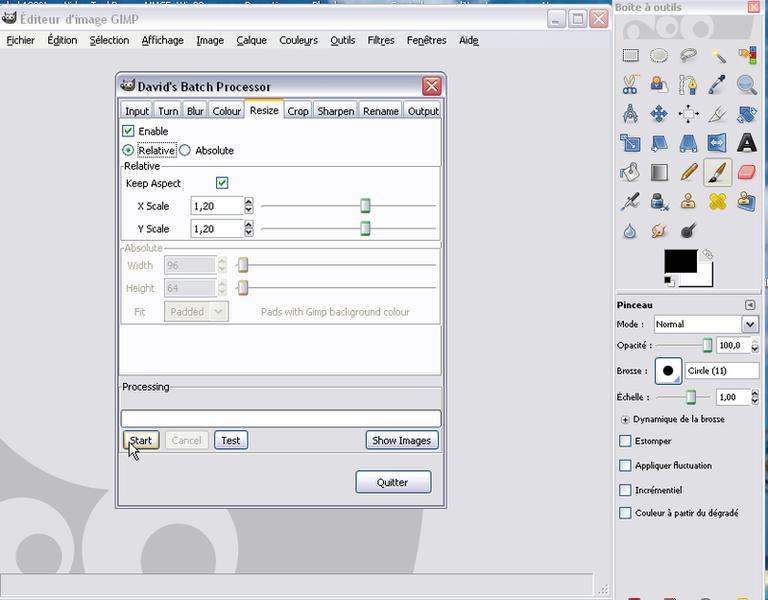Click the Y Scale spinner arrows
Screen dimensions: 768x600
tap(249, 228)
